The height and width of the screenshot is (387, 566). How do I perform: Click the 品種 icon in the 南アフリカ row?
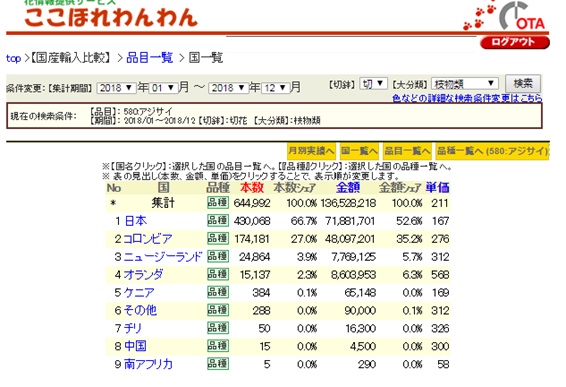click(x=218, y=364)
